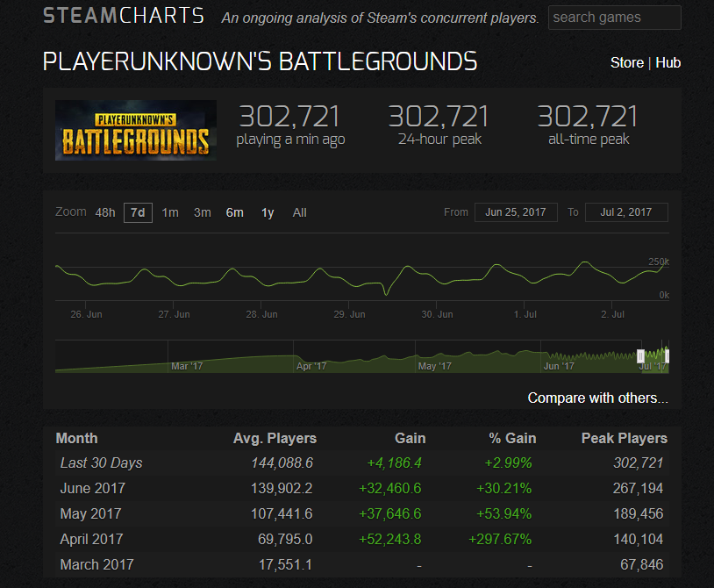The image size is (714, 588).
Task: Click the 26. Jun axis label
Action: point(86,314)
